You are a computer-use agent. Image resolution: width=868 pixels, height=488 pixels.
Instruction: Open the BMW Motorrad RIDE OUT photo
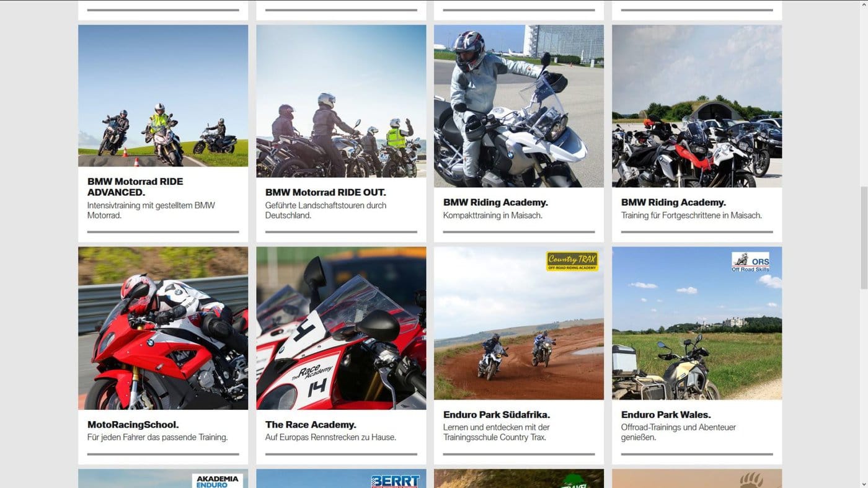341,101
